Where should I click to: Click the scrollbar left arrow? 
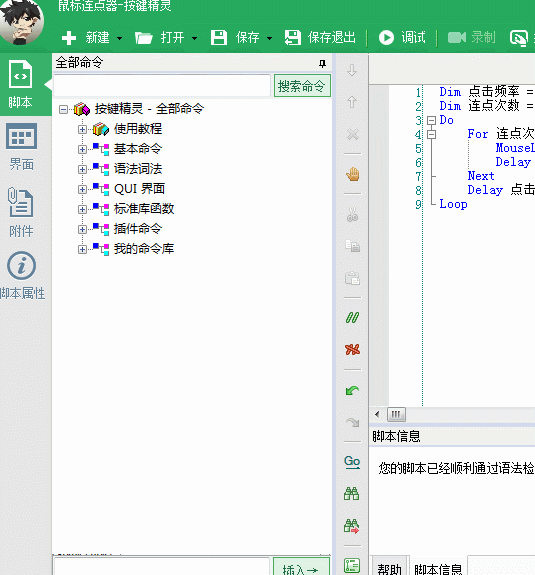tap(377, 415)
